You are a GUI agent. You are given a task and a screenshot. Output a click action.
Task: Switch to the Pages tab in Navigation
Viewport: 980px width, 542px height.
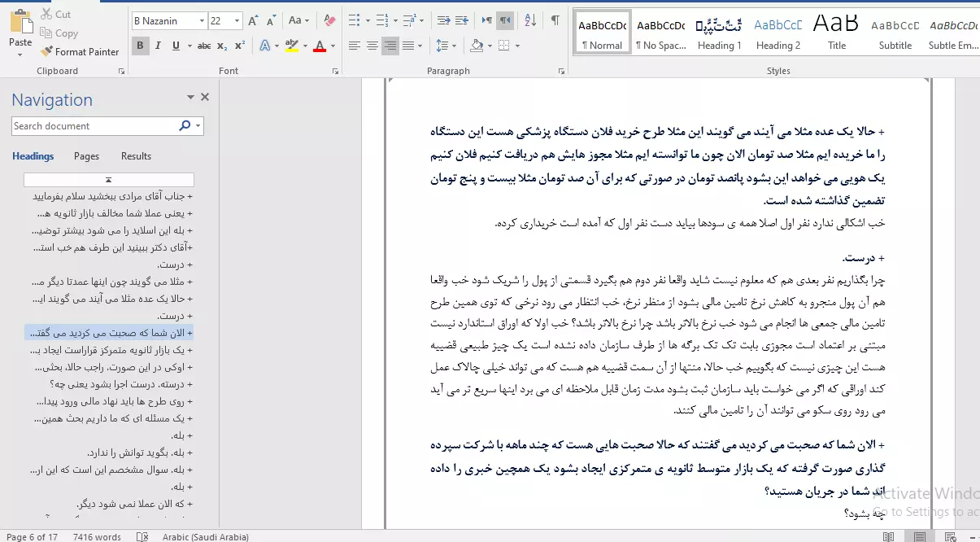[x=86, y=156]
